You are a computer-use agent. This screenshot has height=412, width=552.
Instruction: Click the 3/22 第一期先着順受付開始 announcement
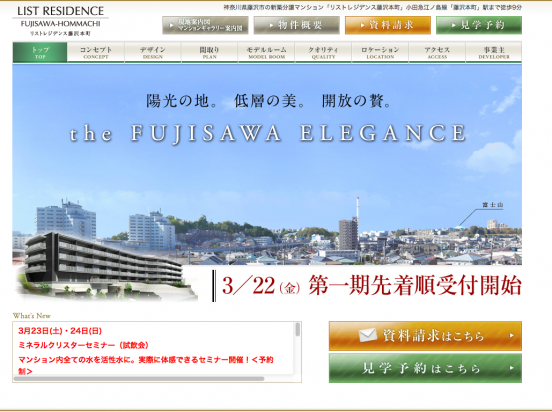[x=371, y=286]
